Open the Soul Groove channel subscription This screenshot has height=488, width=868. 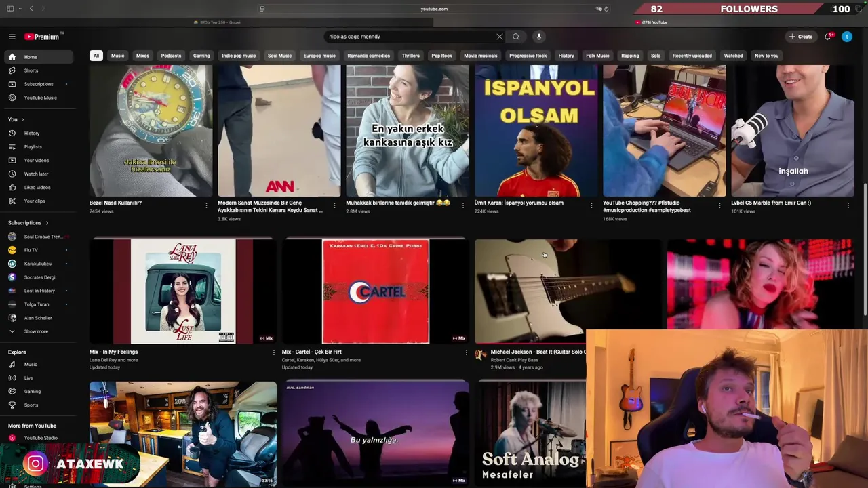point(37,237)
